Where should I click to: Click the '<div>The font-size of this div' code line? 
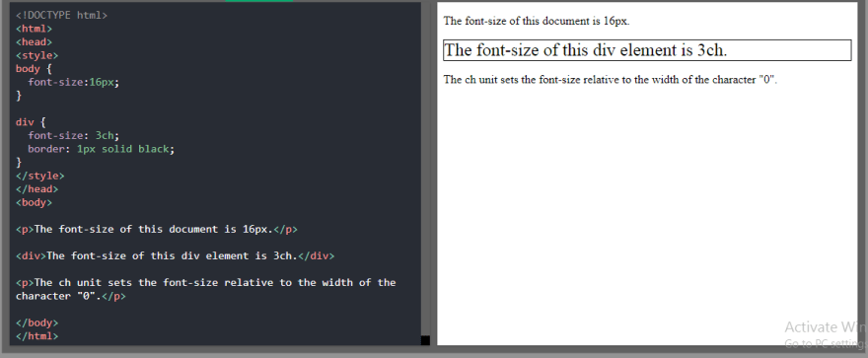coord(175,255)
